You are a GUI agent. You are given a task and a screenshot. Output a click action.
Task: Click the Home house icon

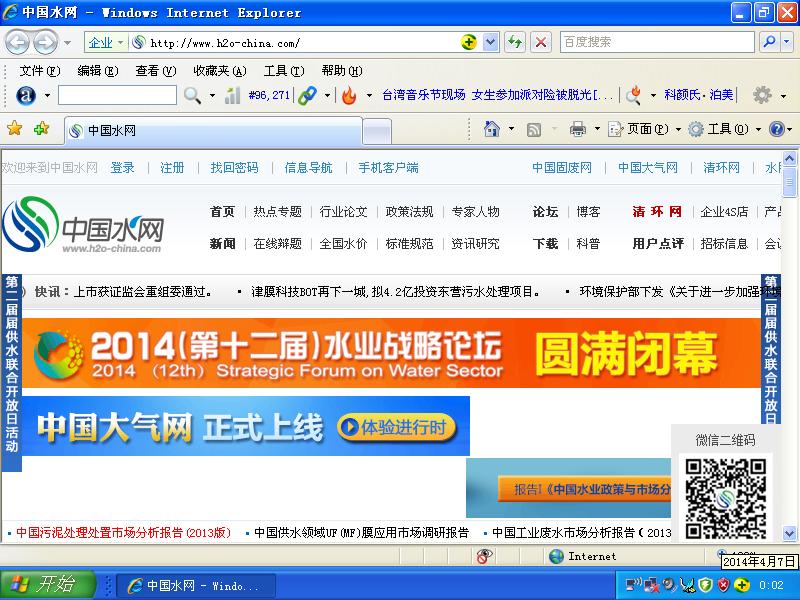[492, 129]
